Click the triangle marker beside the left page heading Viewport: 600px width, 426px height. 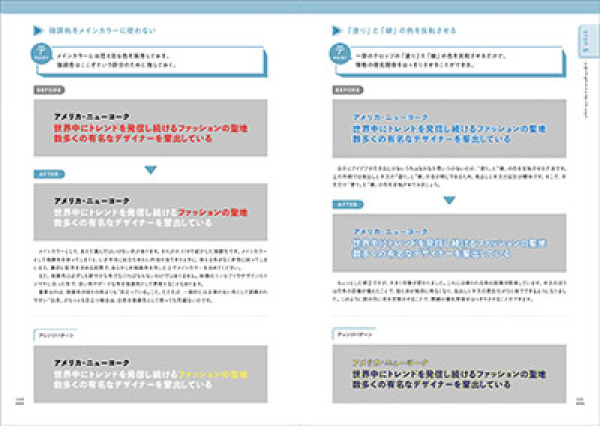(x=38, y=31)
